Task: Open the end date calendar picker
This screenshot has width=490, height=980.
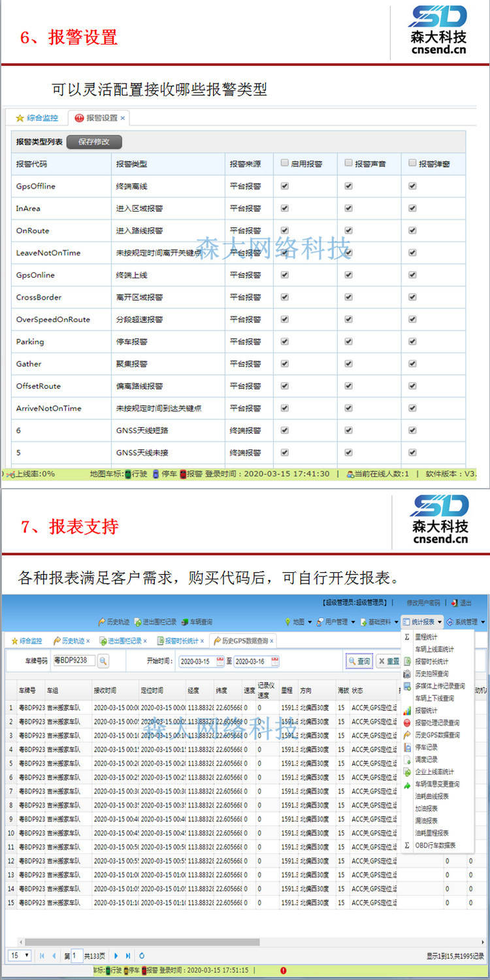Action: (x=275, y=661)
